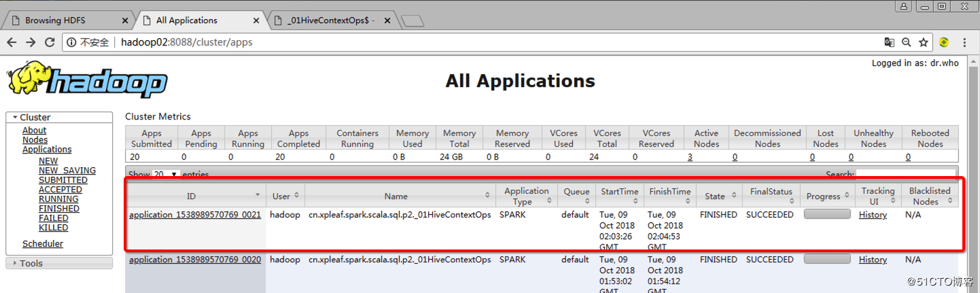The width and height of the screenshot is (980, 293).
Task: Click the Decommissioned Nodes count link
Action: click(x=735, y=157)
